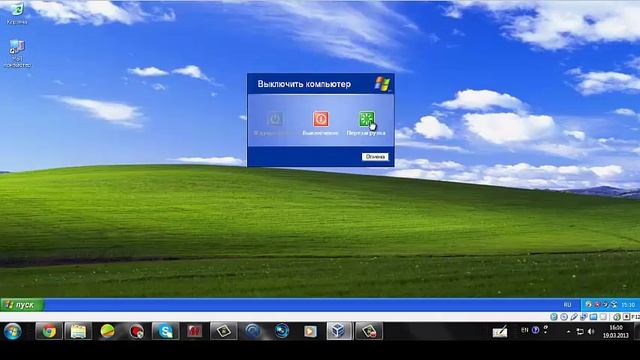Click the green-orange ball taskbar icon
The image size is (640, 360).
(x=107, y=331)
